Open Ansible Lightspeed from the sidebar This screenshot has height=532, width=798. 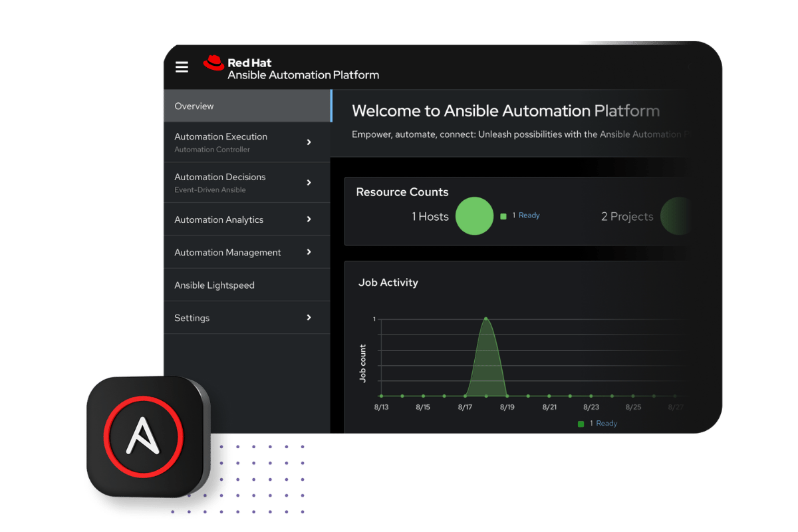214,285
